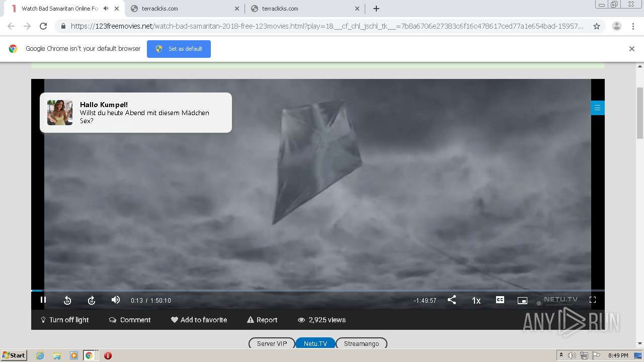Viewport: 644px width, 362px height.
Task: Click the 2,925 views counter
Action: coord(321,320)
